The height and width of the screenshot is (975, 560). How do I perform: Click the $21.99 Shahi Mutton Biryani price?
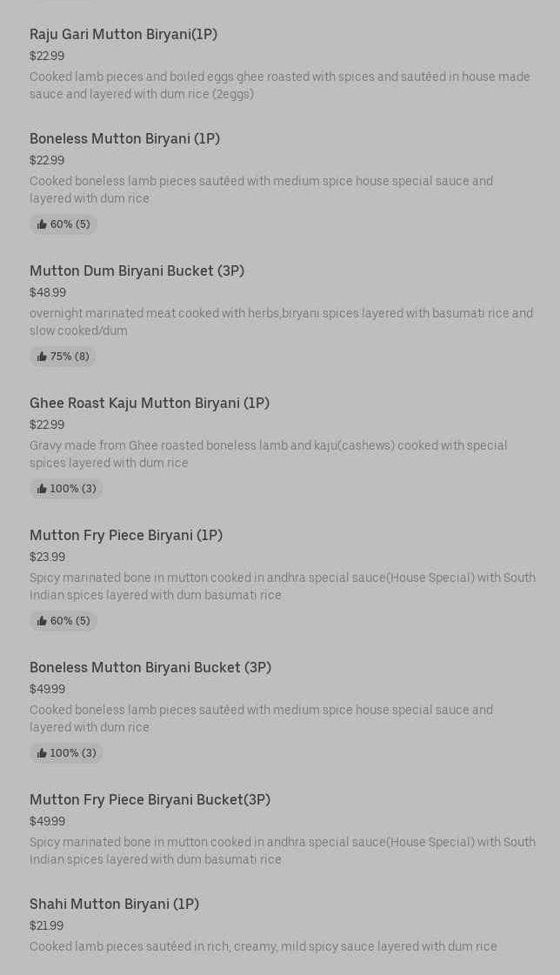tap(46, 925)
